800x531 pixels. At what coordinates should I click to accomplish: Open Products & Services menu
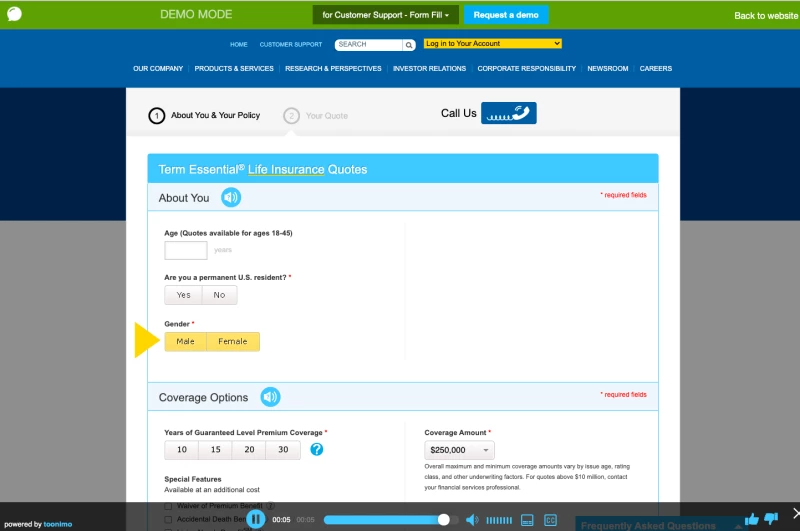(x=234, y=69)
